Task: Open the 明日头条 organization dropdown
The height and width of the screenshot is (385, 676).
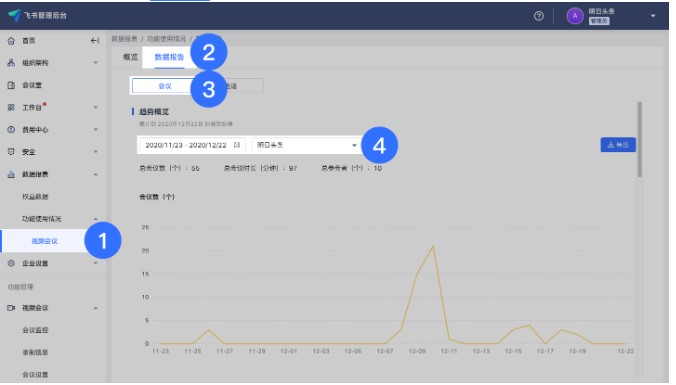Action: click(x=306, y=145)
